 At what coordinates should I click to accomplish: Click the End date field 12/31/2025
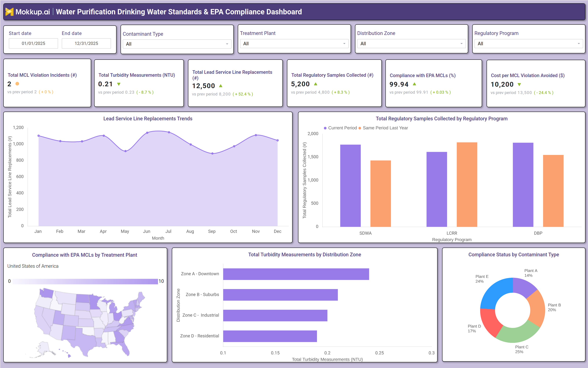pos(86,43)
